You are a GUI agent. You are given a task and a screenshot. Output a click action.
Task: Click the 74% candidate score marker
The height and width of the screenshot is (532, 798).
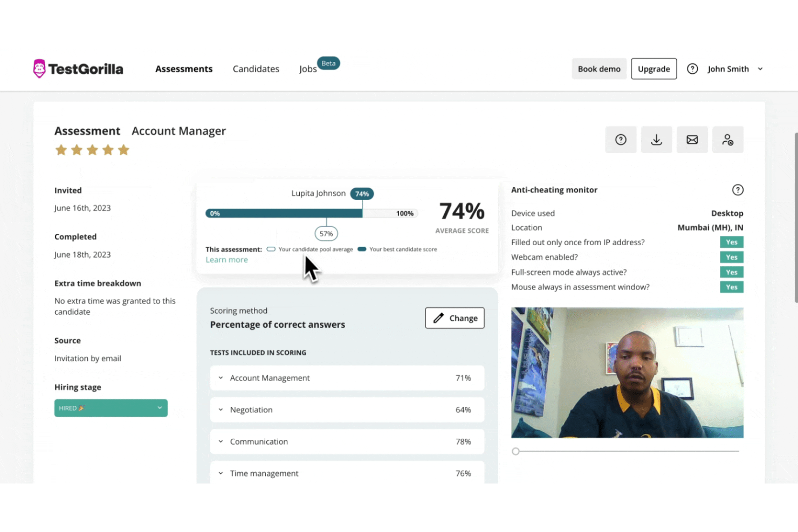click(x=362, y=194)
